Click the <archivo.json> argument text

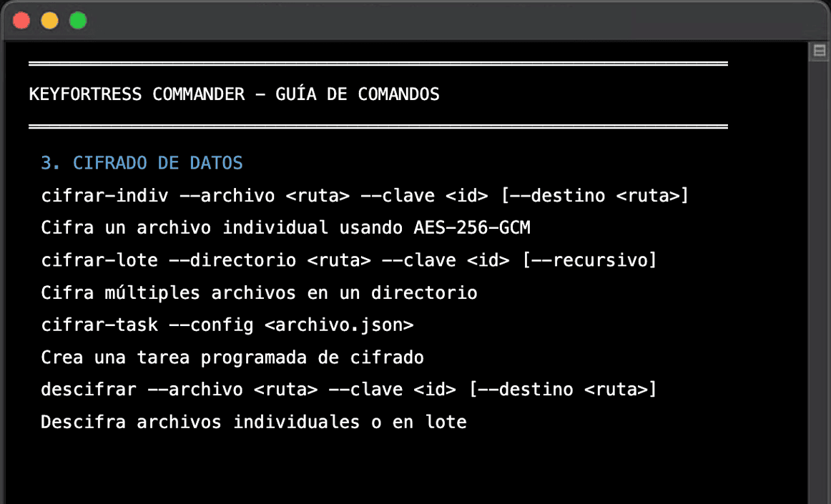pos(339,325)
